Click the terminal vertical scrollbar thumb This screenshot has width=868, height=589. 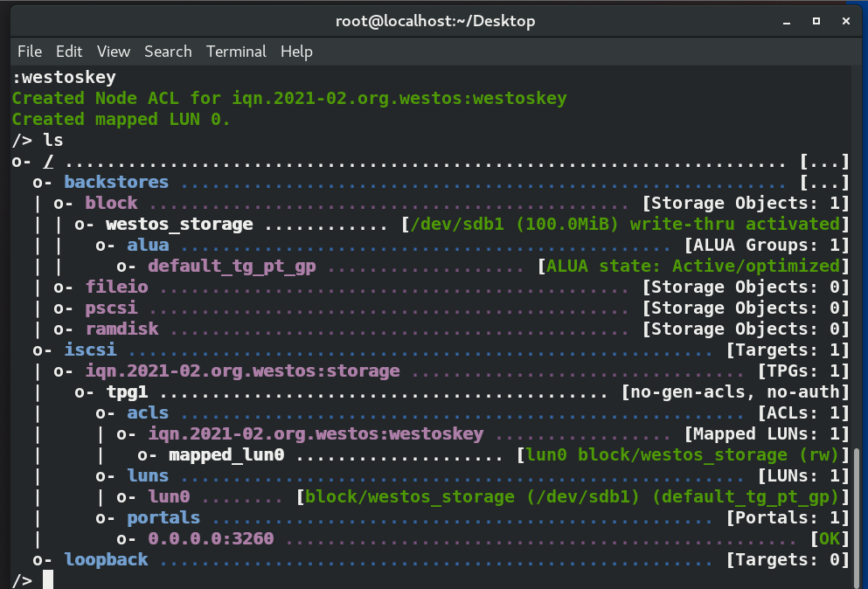coord(857,517)
